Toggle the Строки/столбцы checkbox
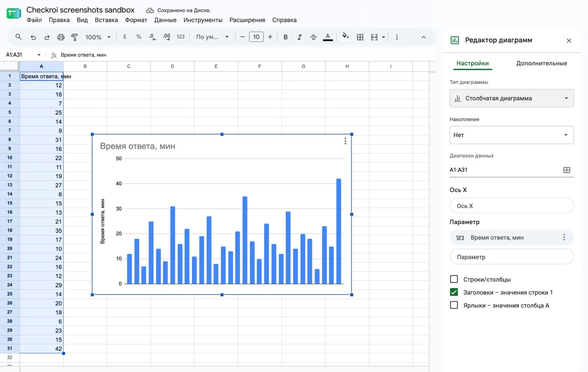Image resolution: width=588 pixels, height=372 pixels. pos(454,279)
